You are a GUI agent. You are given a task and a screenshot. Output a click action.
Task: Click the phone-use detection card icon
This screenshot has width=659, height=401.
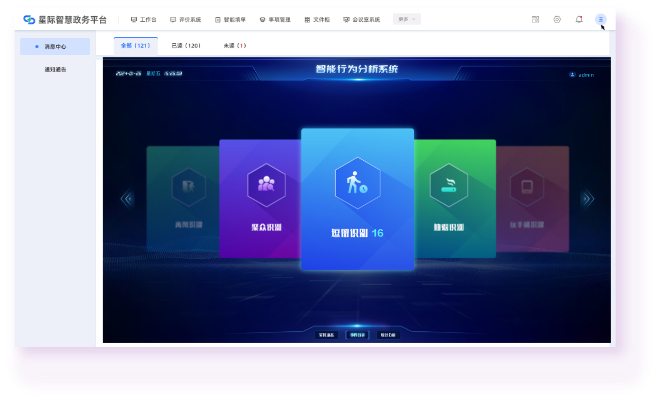click(x=526, y=186)
